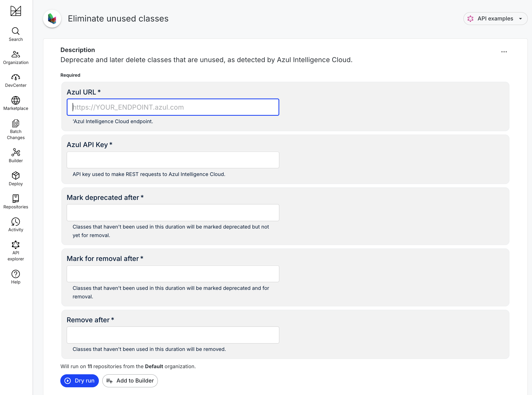
Task: Open the three-dot options menu
Action: (x=504, y=52)
